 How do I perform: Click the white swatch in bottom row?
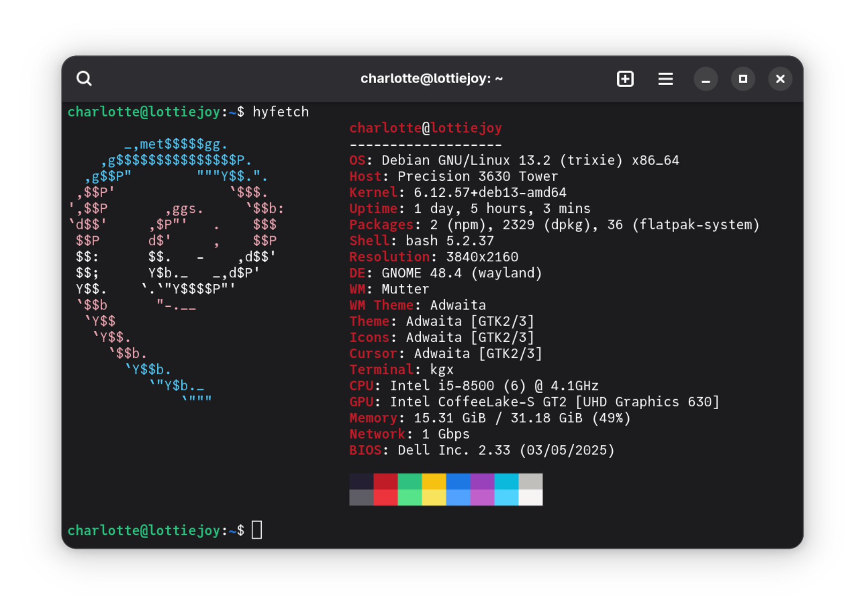pos(530,497)
